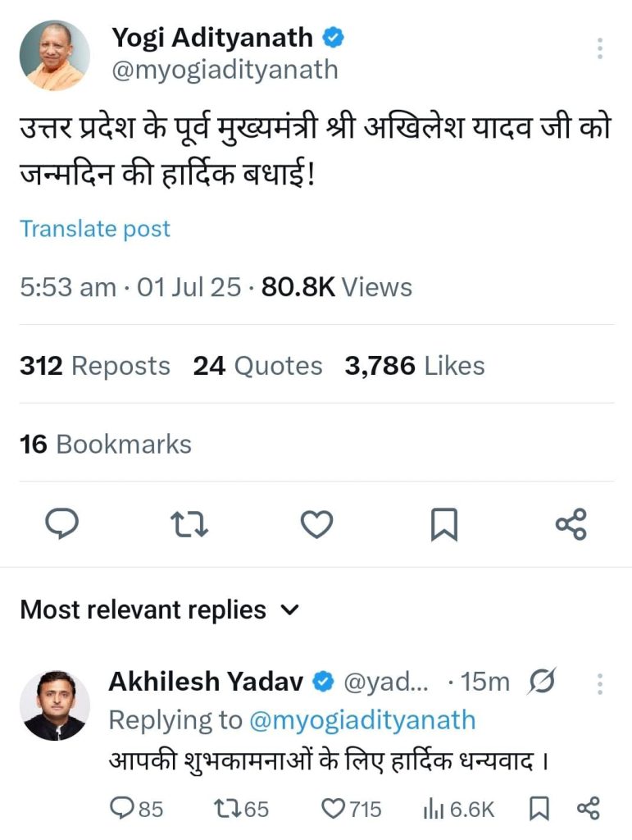
Task: Bookmark the main post
Action: (x=443, y=524)
